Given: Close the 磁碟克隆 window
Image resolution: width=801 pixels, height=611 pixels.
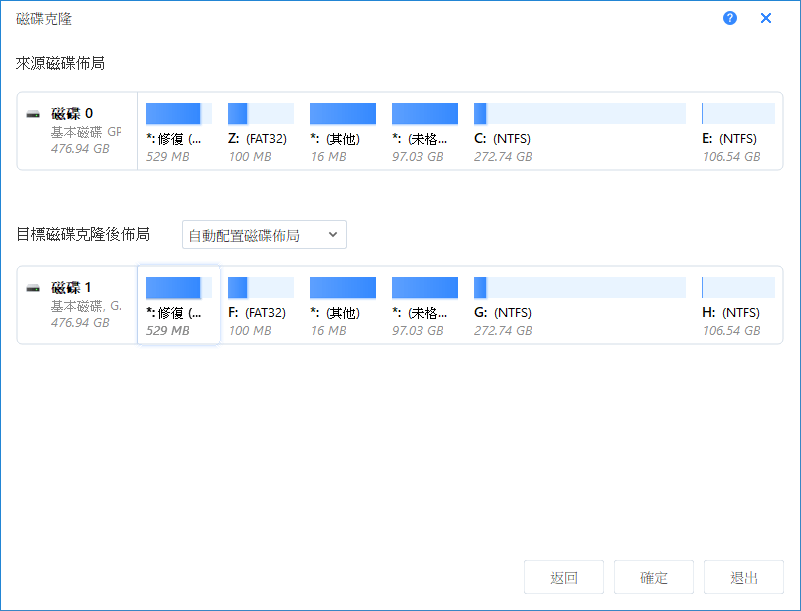Looking at the screenshot, I should [x=765, y=18].
